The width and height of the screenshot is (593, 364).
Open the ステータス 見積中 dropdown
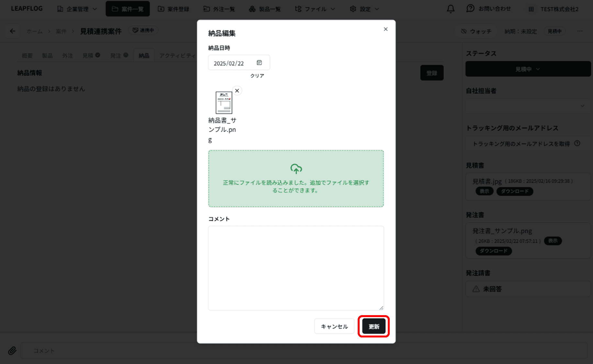click(528, 69)
